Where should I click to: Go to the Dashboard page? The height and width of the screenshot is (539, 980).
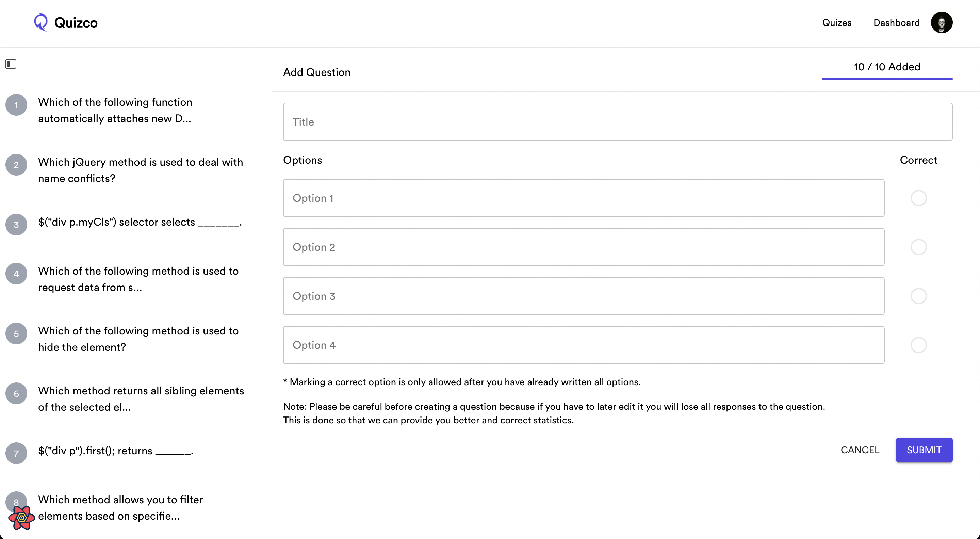tap(896, 23)
